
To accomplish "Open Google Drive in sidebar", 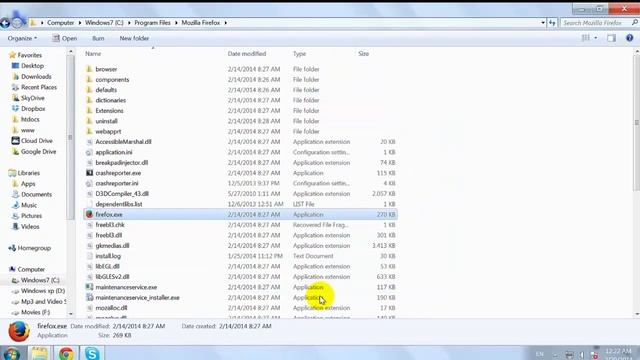I will [x=38, y=151].
